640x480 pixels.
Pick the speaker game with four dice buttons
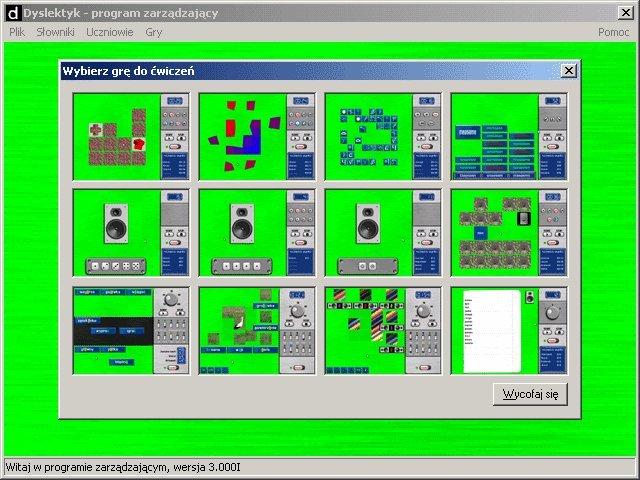click(130, 233)
